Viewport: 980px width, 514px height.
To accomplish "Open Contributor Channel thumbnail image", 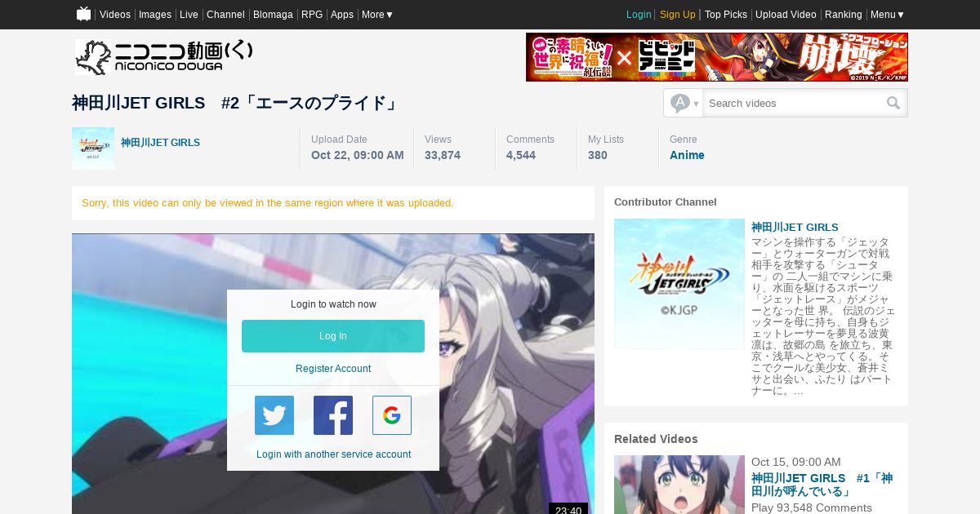I will click(679, 284).
